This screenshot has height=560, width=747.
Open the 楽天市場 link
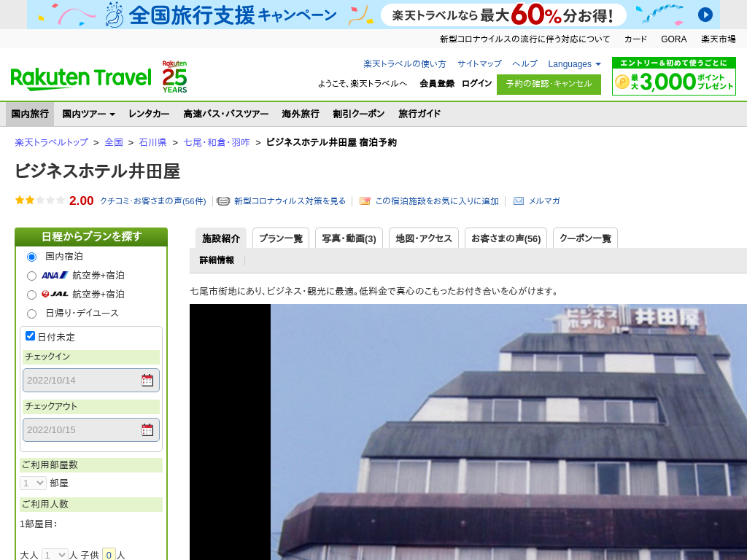pyautogui.click(x=718, y=39)
